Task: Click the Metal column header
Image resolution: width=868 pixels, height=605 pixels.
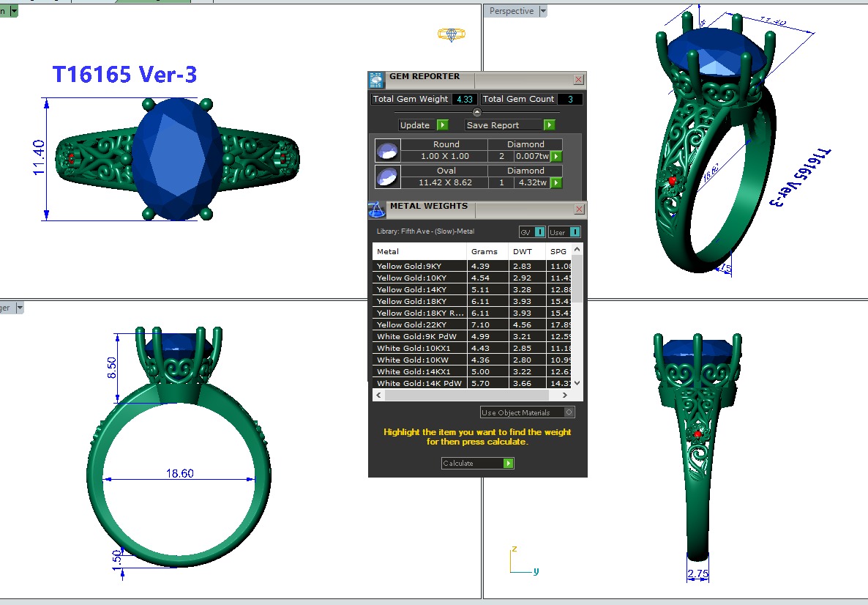Action: [419, 251]
